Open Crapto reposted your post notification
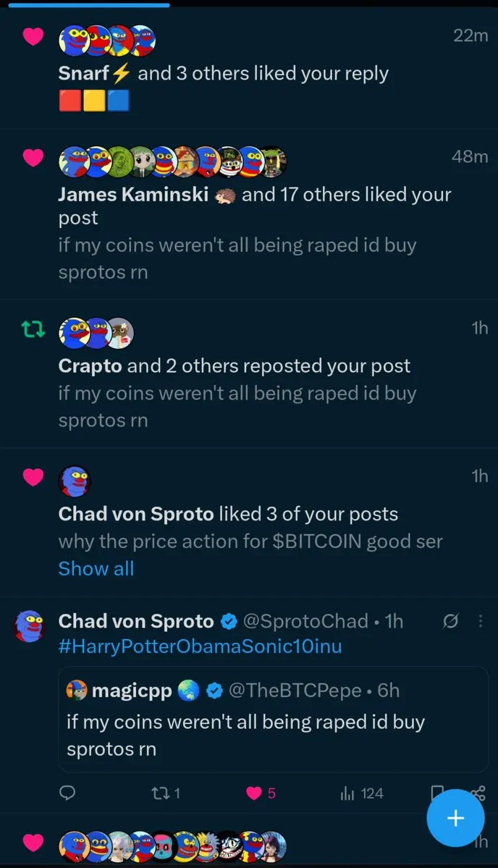The width and height of the screenshot is (498, 868). click(249, 374)
